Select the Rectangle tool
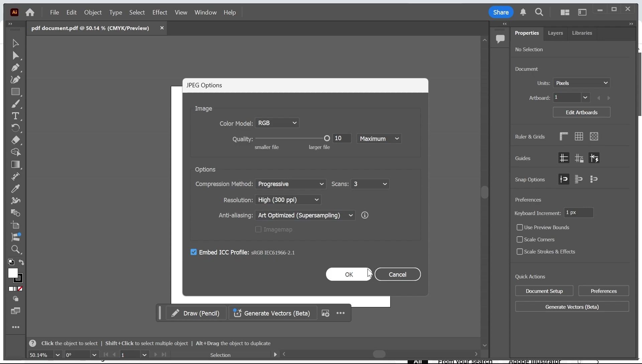Screen dimensions: 642x364 pos(15,92)
